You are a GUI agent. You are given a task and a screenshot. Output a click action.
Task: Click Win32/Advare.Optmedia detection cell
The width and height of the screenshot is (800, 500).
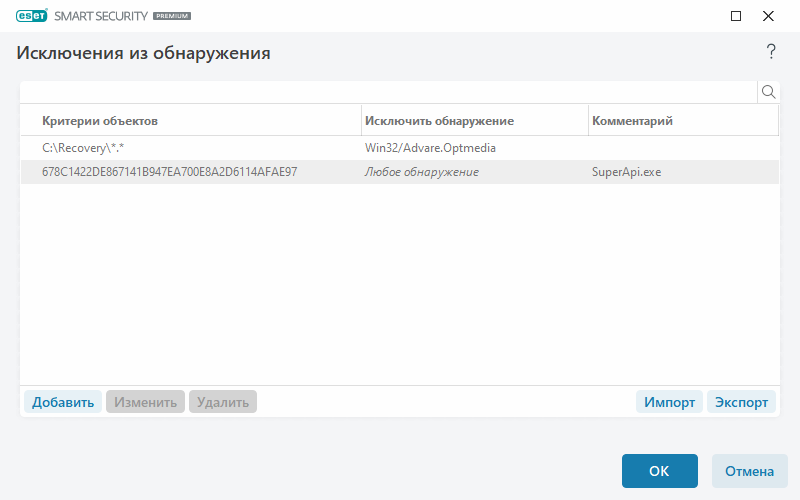tap(430, 148)
